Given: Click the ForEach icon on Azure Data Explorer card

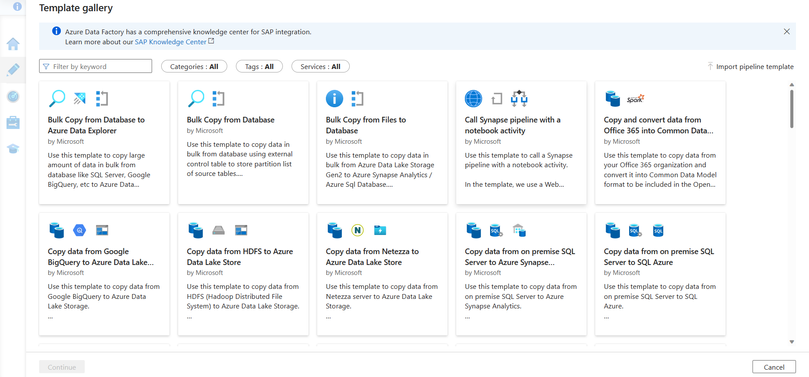Looking at the screenshot, I should [102, 98].
